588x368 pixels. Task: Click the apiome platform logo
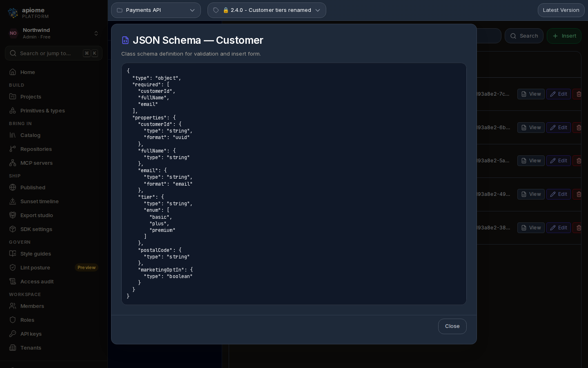[13, 13]
